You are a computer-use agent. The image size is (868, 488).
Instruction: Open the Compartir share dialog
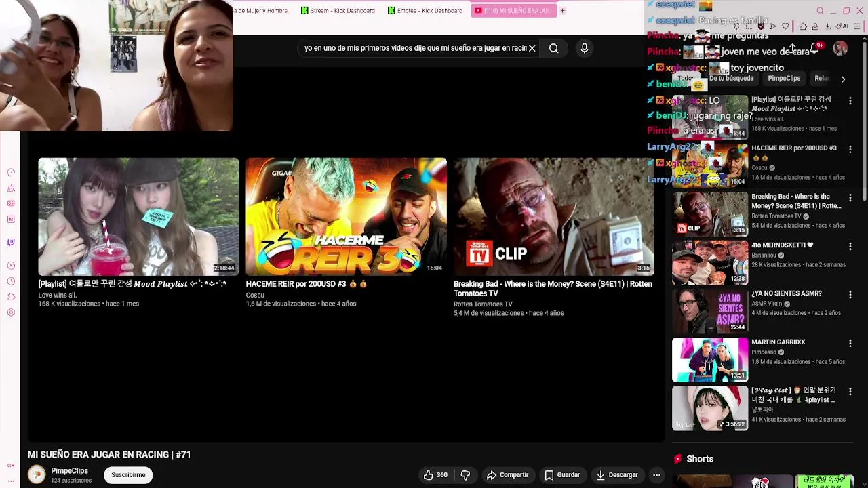(x=507, y=475)
